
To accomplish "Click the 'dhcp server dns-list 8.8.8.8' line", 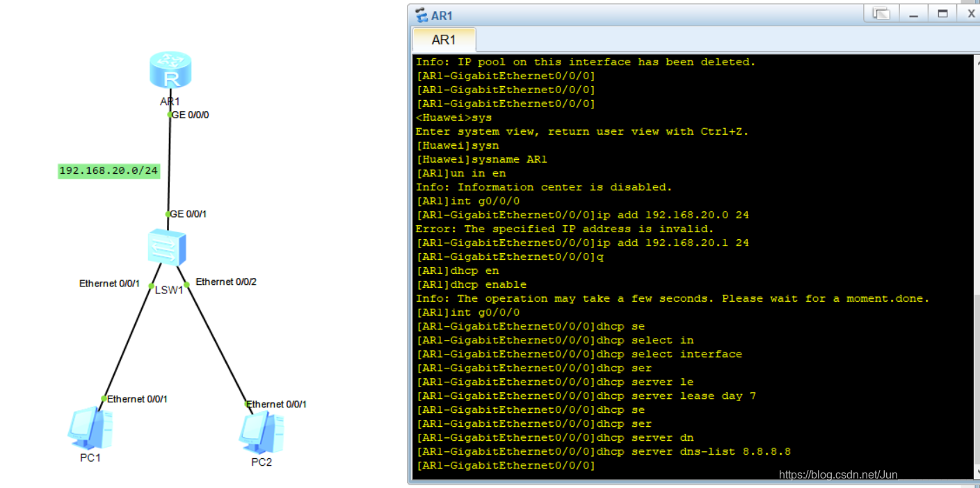I will 603,451.
